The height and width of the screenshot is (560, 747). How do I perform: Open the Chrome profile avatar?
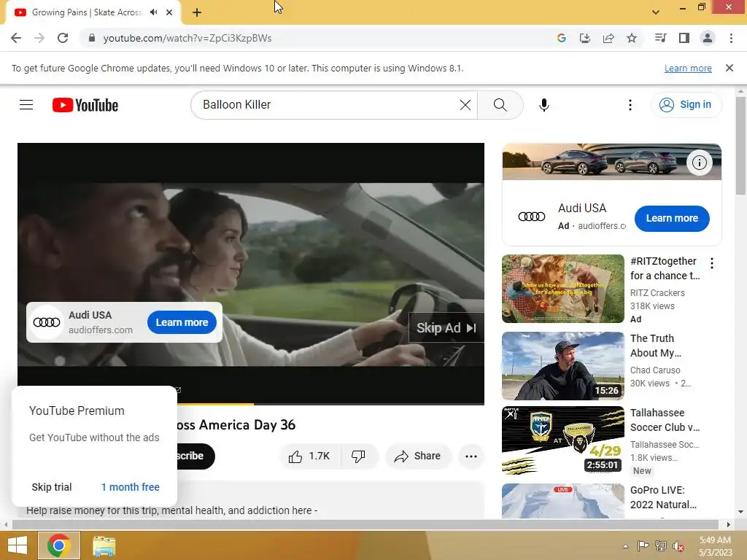pos(708,38)
